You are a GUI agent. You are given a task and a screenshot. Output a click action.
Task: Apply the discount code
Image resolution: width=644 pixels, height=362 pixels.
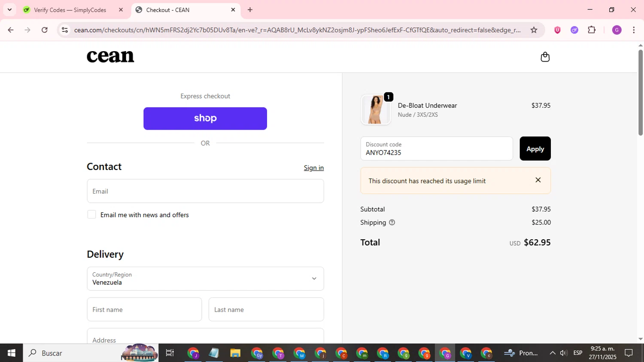535,149
